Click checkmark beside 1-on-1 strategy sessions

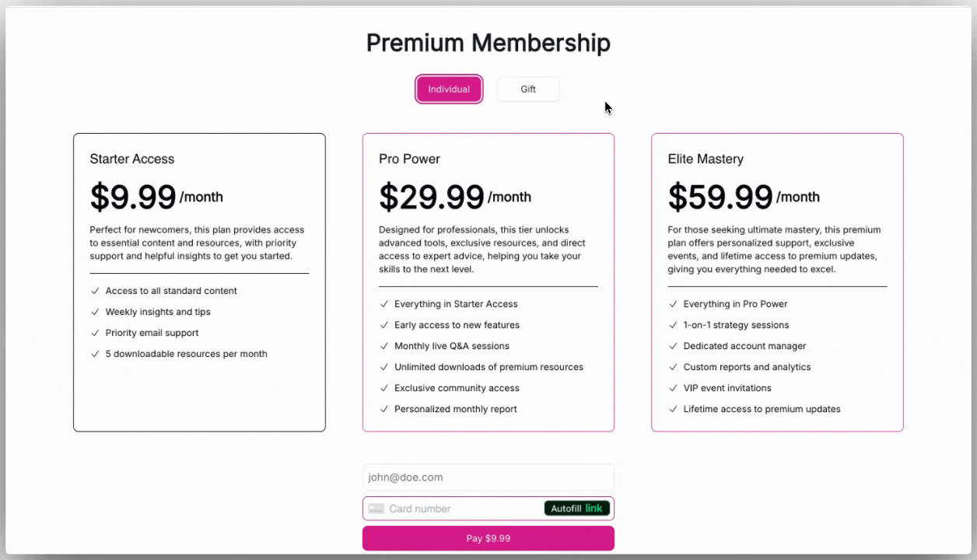point(673,325)
